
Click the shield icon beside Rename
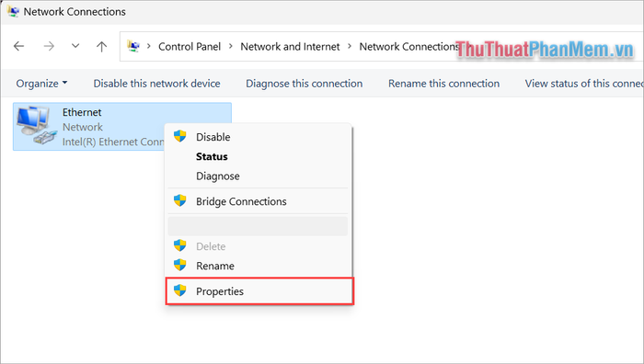pyautogui.click(x=180, y=265)
